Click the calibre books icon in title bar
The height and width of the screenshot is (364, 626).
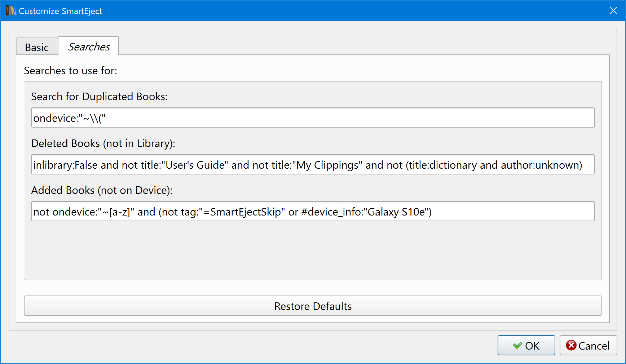tap(11, 11)
